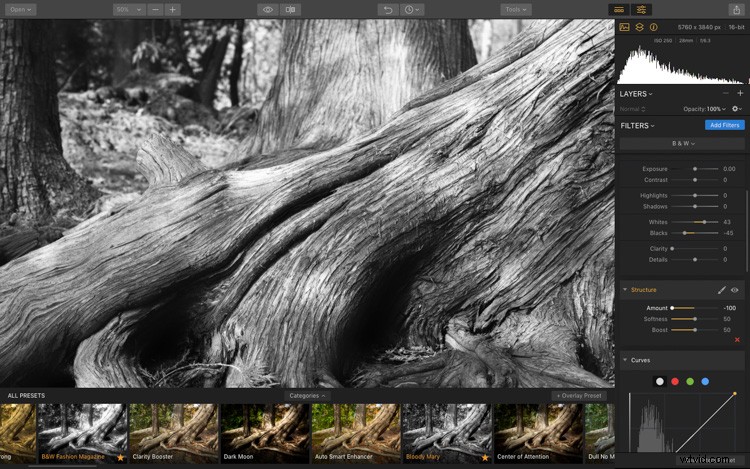Viewport: 750px width, 469px height.
Task: Remove layer with the minus icon
Action: (x=726, y=93)
